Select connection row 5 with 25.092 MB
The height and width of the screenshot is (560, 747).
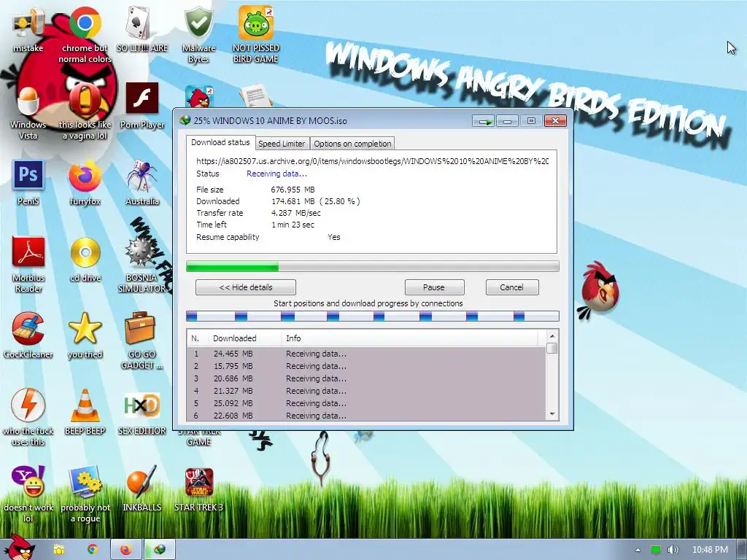tap(366, 403)
